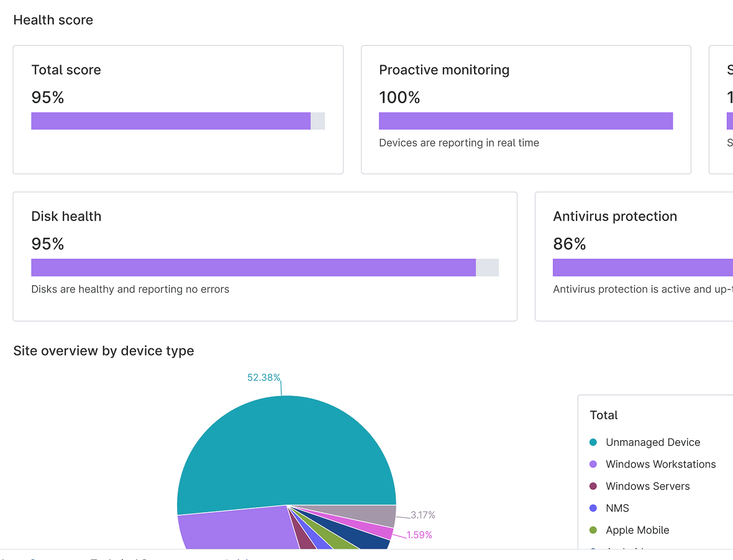Screen dimensions: 733x560
Task: Open the Total score card
Action: tap(178, 109)
